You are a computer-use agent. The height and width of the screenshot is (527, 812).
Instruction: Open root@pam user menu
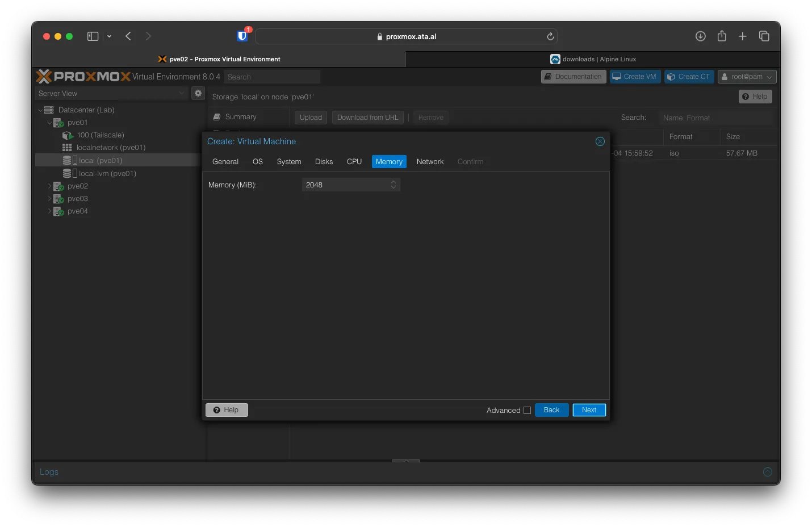pyautogui.click(x=747, y=77)
